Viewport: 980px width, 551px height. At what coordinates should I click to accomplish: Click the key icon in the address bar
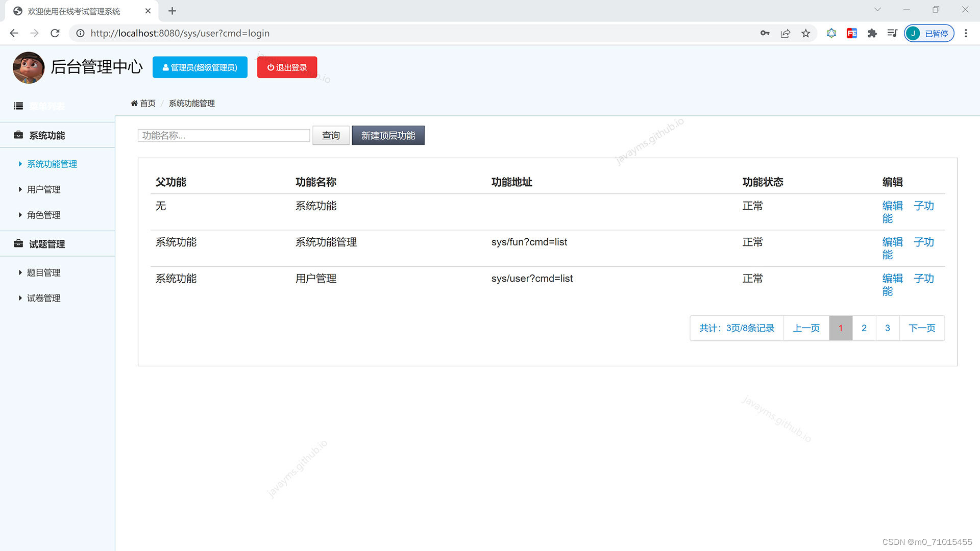[765, 33]
